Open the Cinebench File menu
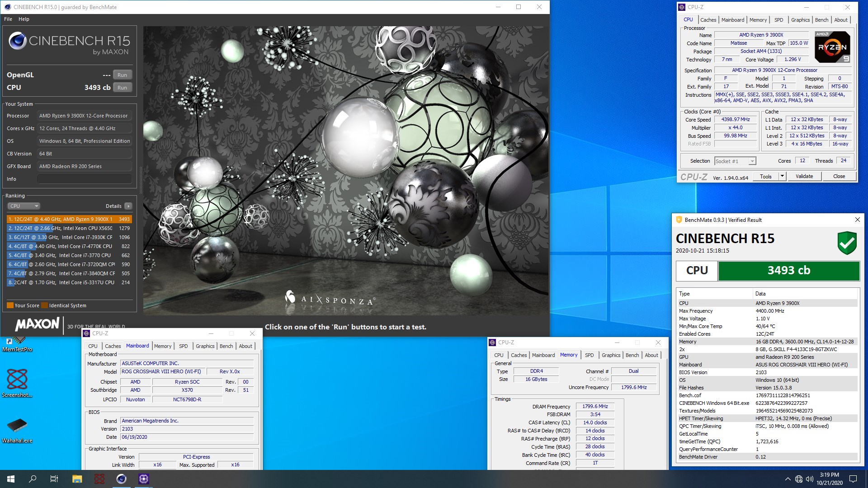868x488 pixels. [x=8, y=19]
